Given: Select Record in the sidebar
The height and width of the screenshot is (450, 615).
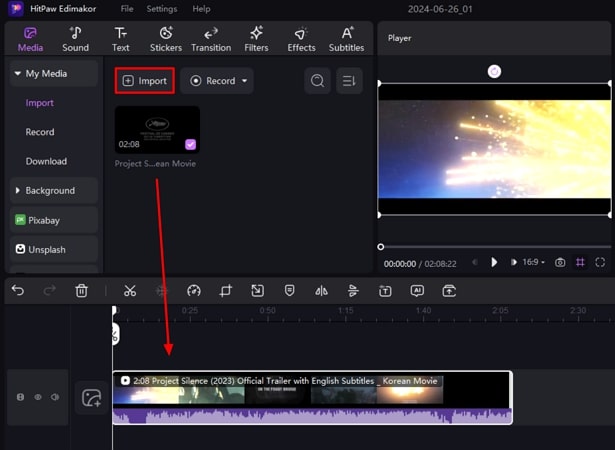Looking at the screenshot, I should pyautogui.click(x=40, y=132).
